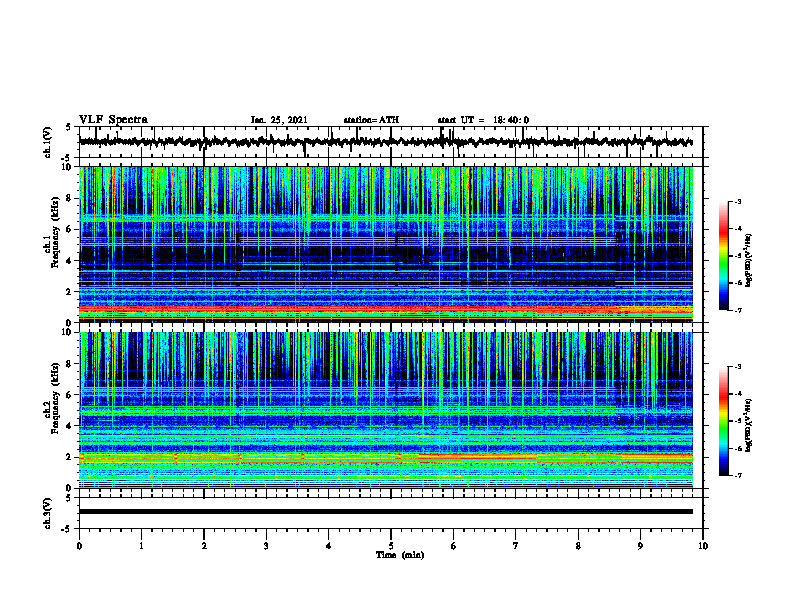
Task: Click the -7 label on ch.1 color scale
Action: coord(738,310)
